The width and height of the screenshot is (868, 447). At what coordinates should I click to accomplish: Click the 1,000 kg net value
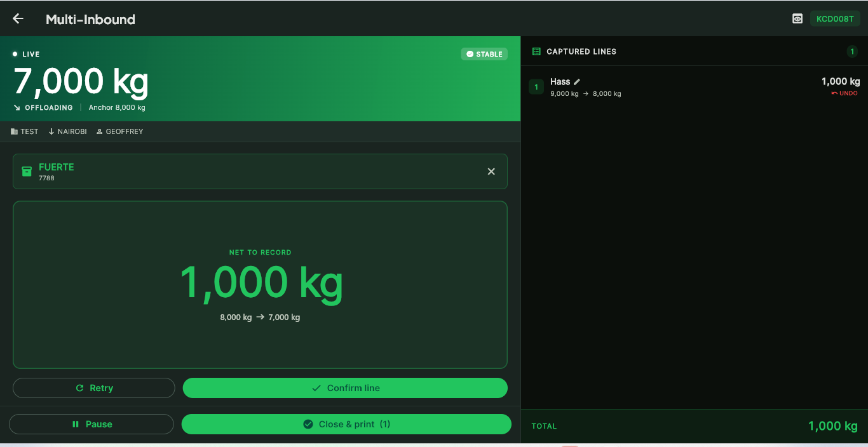(261, 283)
